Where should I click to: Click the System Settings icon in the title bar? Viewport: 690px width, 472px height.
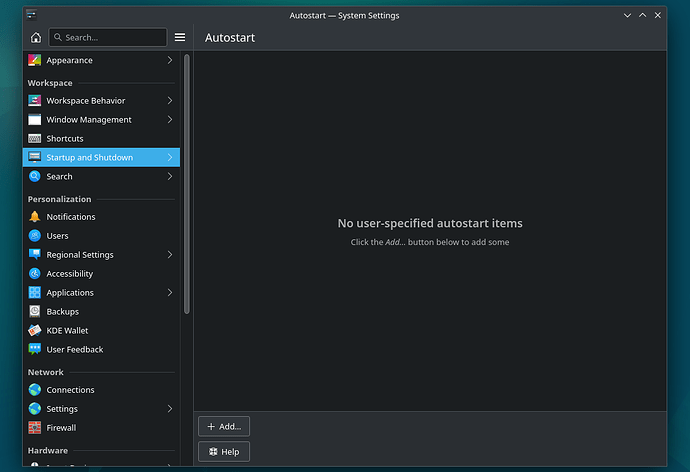(31, 15)
